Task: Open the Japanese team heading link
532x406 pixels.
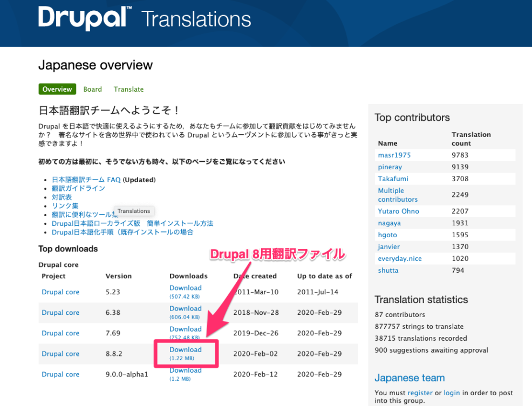Action: (410, 378)
